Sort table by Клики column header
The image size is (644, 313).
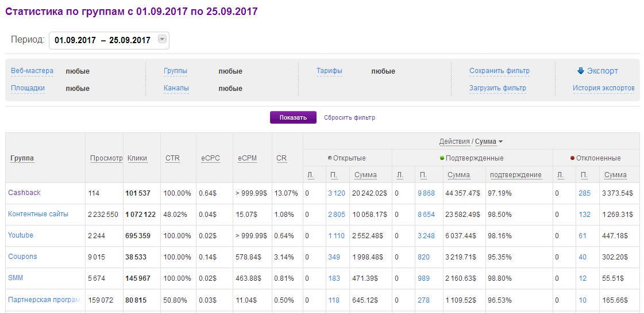click(x=137, y=158)
